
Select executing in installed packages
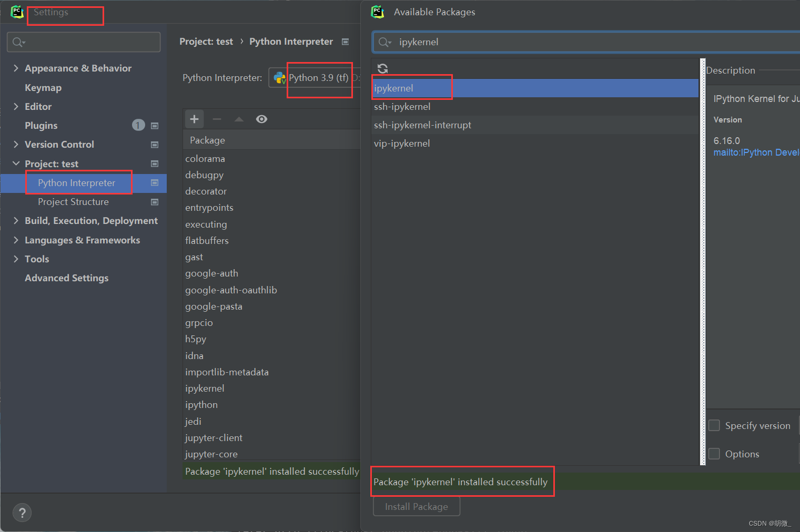[x=271, y=224]
